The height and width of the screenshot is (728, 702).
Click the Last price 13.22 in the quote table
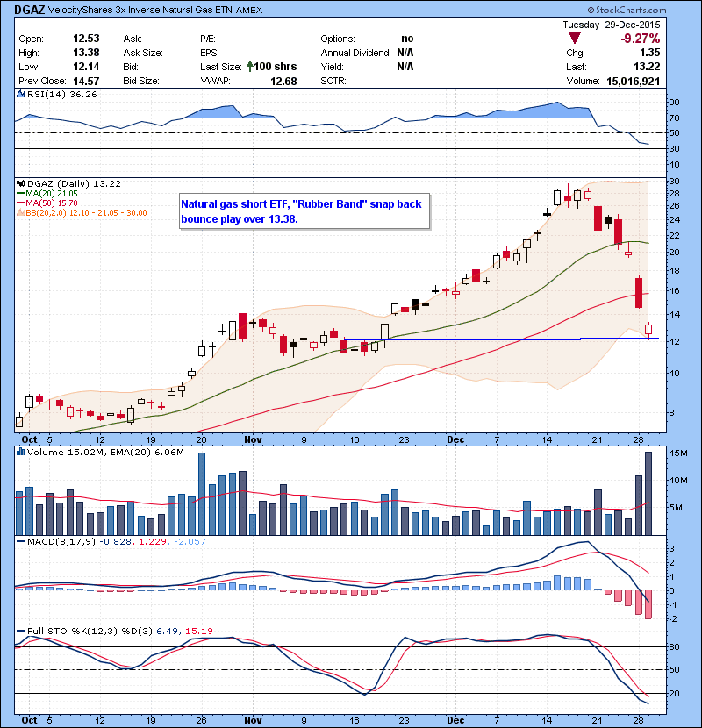point(647,67)
